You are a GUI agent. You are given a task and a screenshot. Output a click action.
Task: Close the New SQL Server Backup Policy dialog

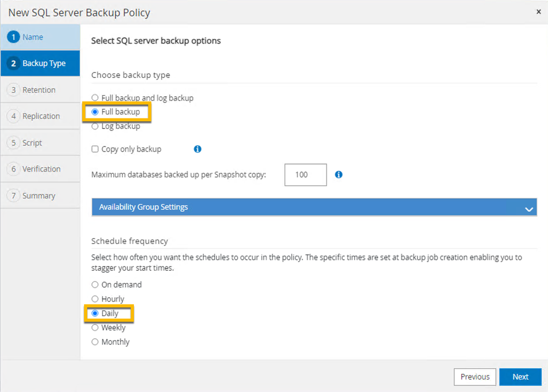538,12
